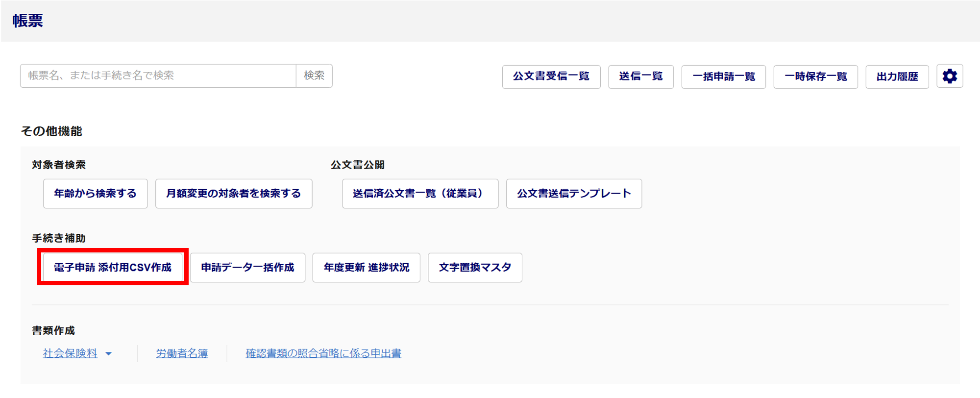The width and height of the screenshot is (980, 398).
Task: Click 申請データ一括作成 button
Action: pos(247,267)
